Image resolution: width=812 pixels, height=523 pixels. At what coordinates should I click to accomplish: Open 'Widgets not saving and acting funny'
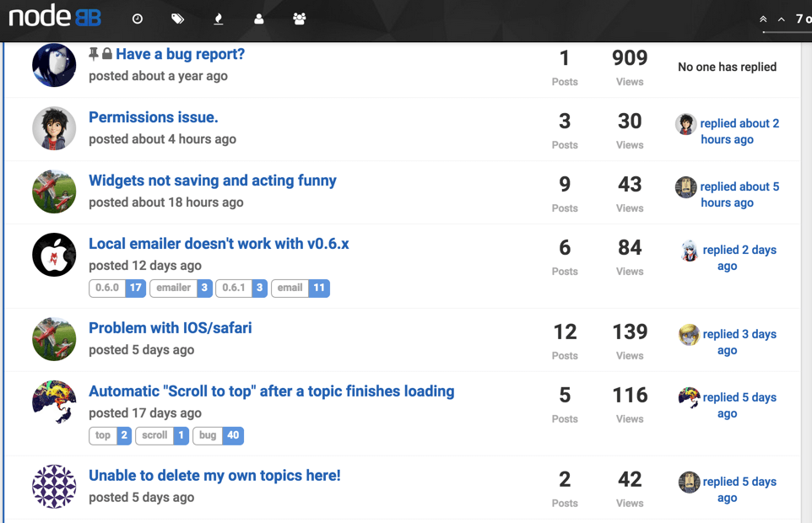[212, 181]
